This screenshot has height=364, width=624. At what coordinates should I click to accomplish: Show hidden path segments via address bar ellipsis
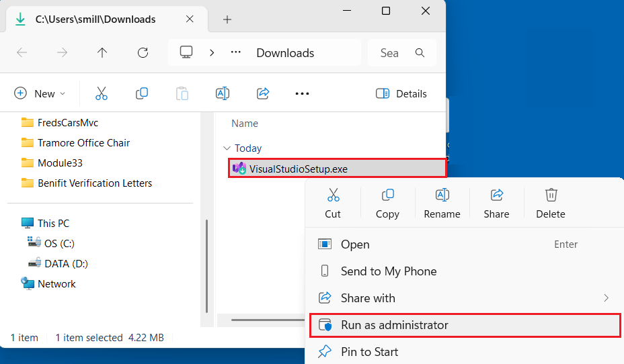[236, 52]
